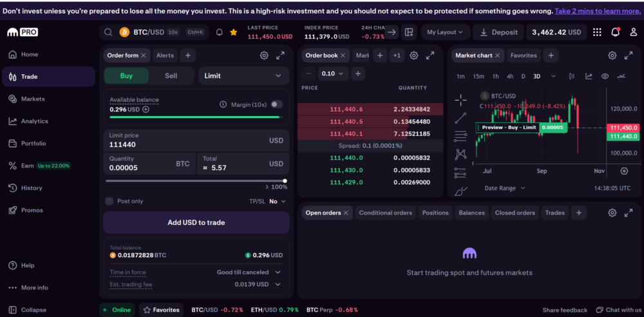Switch to the Closed orders tab
644x317 pixels.
pos(515,213)
